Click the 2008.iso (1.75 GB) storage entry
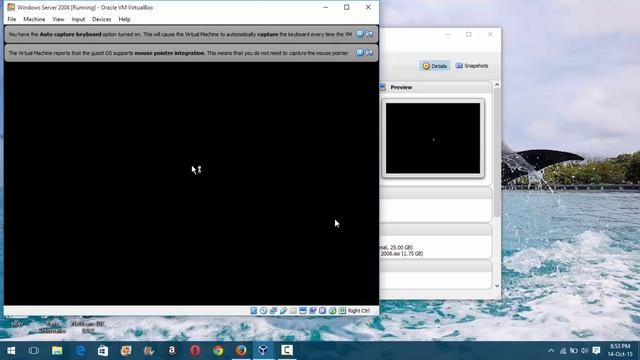Viewport: 640px width, 360px height. [x=402, y=253]
